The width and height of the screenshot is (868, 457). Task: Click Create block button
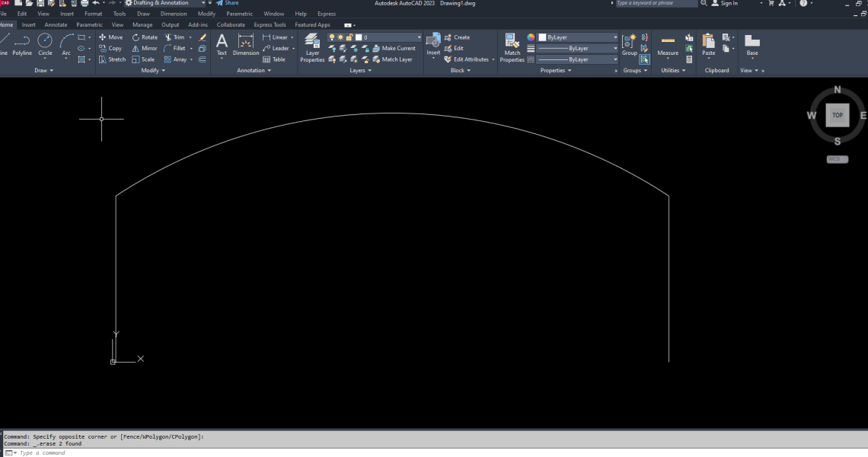coord(458,37)
